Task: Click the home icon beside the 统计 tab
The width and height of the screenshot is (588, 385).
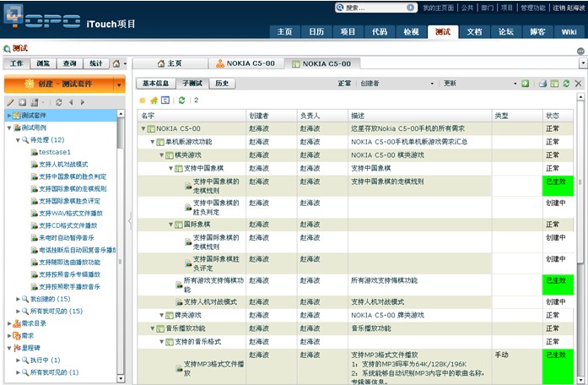Action: [x=116, y=64]
